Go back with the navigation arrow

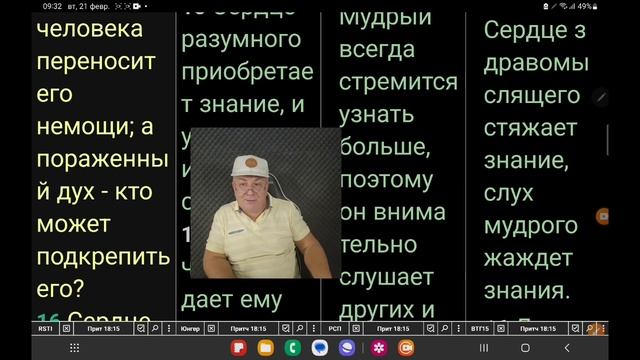(567, 348)
